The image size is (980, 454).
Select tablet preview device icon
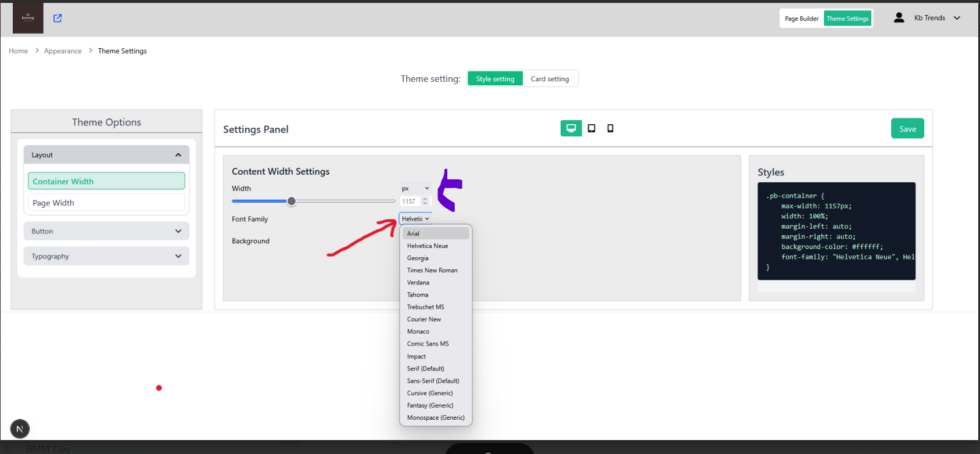click(x=591, y=128)
